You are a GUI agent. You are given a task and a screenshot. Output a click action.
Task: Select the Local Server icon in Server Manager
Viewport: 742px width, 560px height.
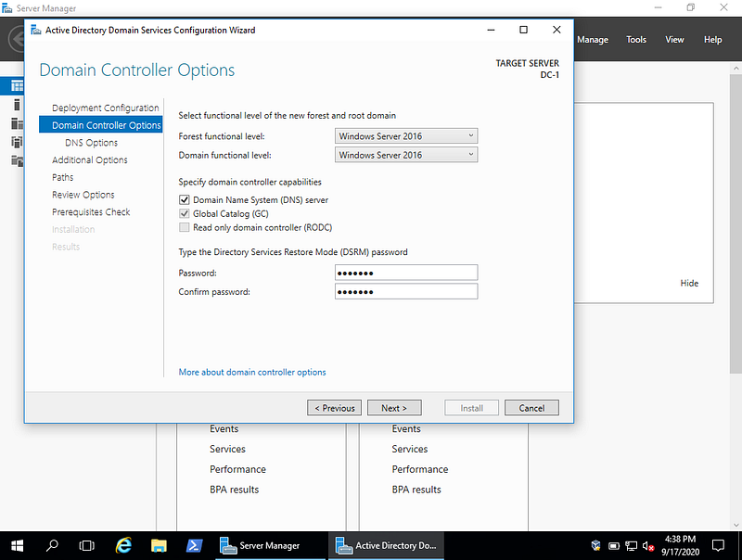pos(17,105)
